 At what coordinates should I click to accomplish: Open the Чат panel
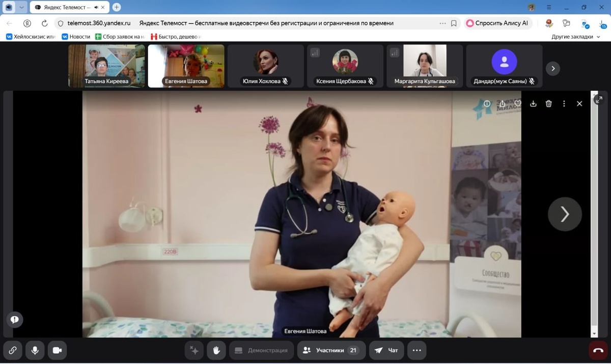(x=386, y=350)
